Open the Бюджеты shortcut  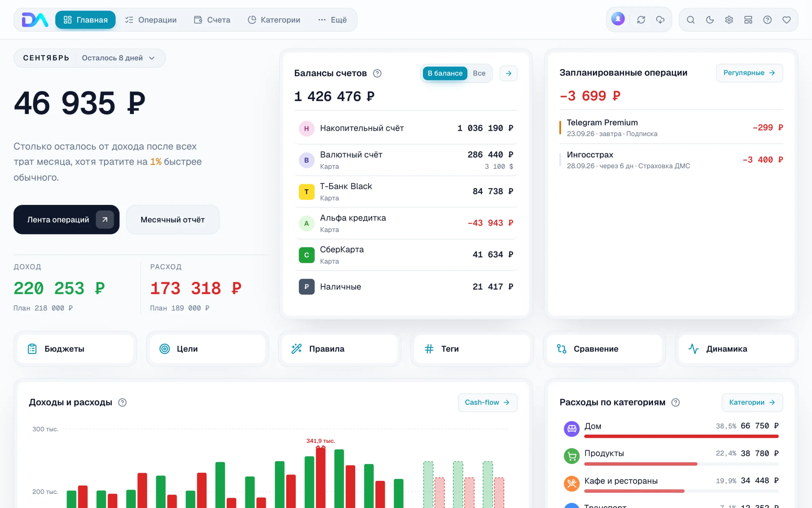click(75, 349)
